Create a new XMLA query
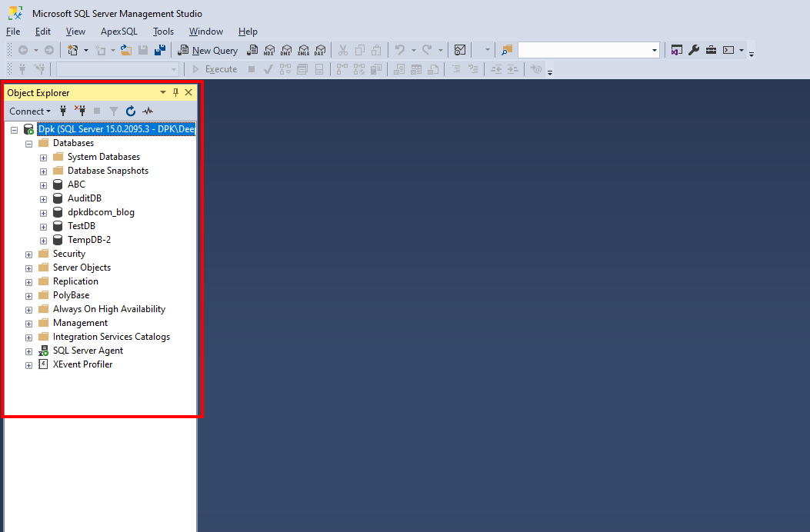Image resolution: width=810 pixels, height=532 pixels. tap(303, 49)
